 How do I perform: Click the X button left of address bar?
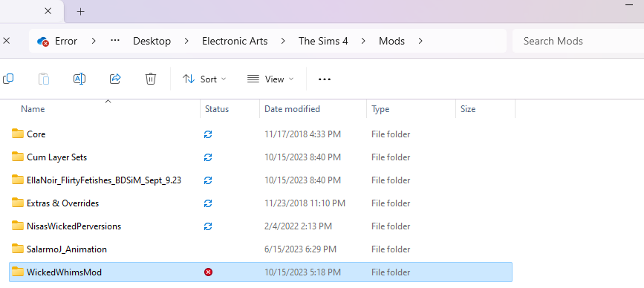(6, 41)
